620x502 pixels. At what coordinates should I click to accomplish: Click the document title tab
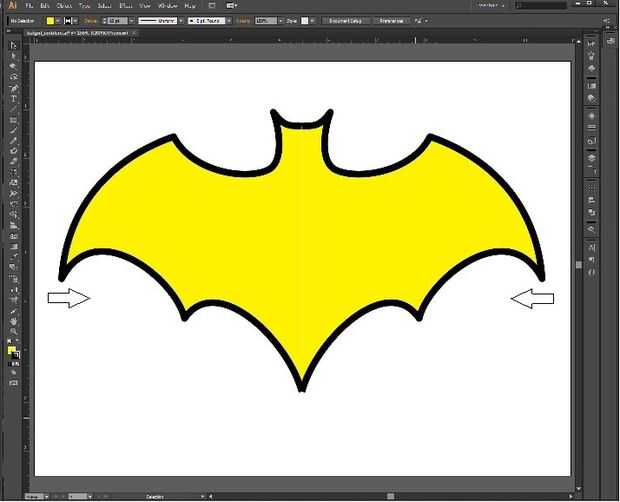tap(78, 33)
